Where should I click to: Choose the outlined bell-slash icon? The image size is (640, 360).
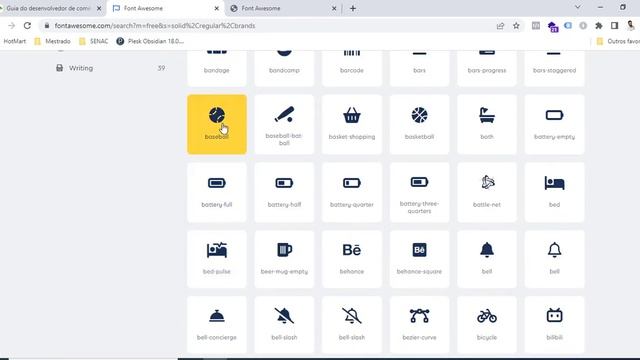point(352,325)
